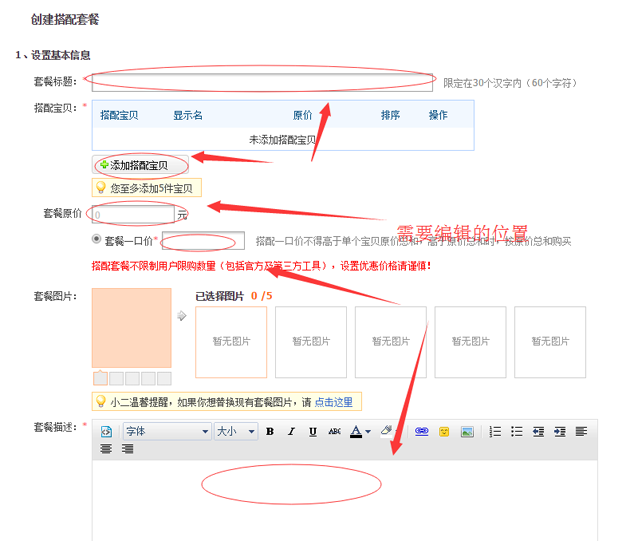The image size is (630, 541).
Task: Insert an image via the picture icon
Action: (467, 432)
